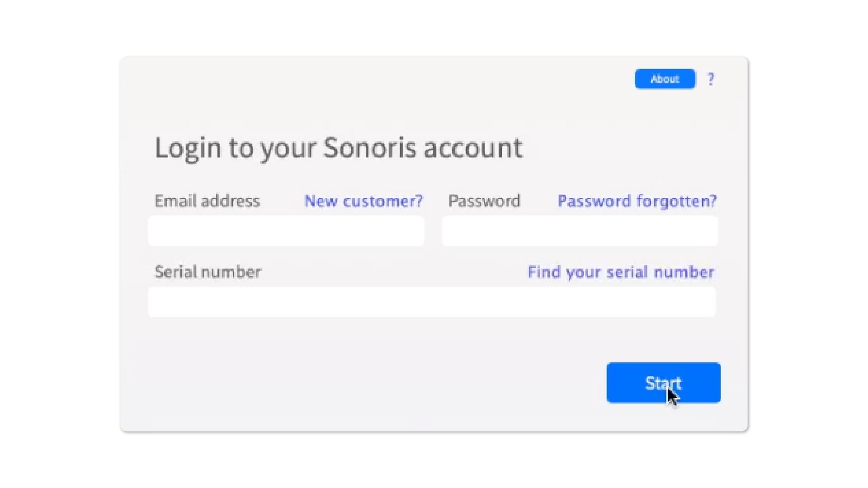Get help via the "?" symbol
868x488 pixels.
711,80
